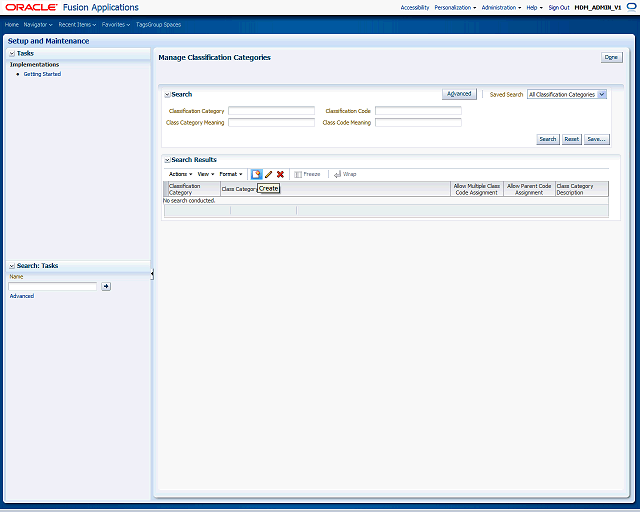Click Allow Parent Code Assignment column header
This screenshot has width=640, height=512.
coord(529,189)
